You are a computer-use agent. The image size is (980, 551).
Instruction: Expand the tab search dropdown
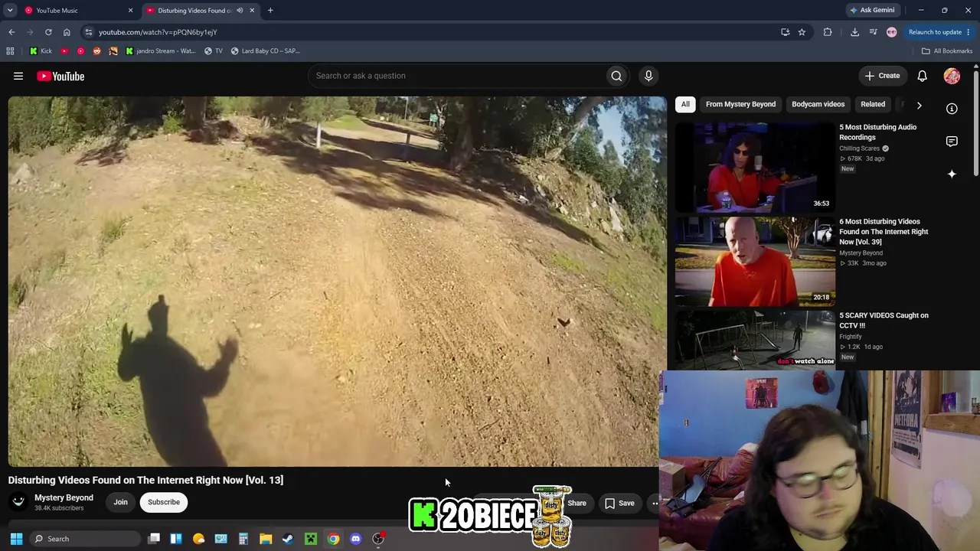click(10, 11)
